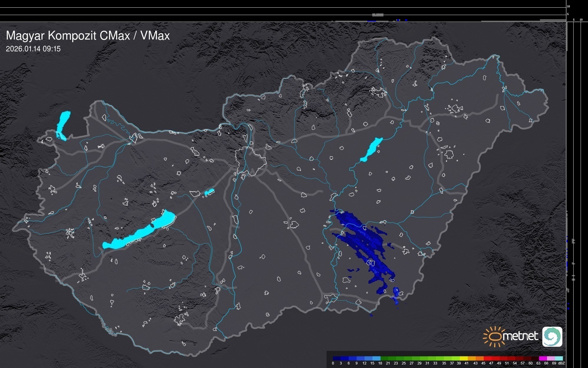
Task: Click the dark blue 0 dBZ swatch
Action: 337,358
